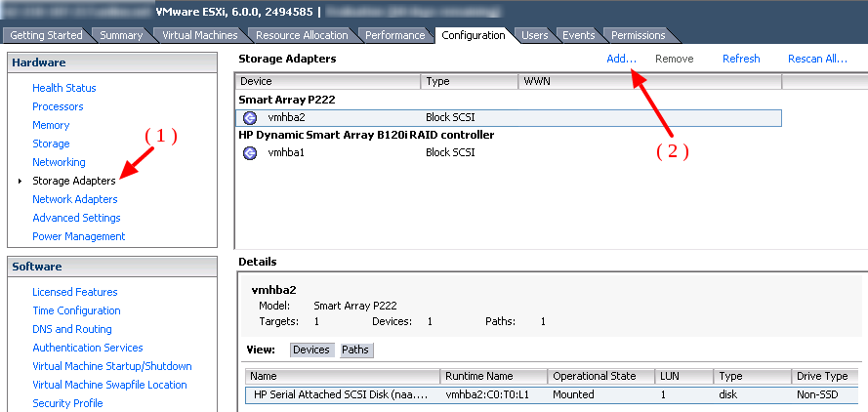868x412 pixels.
Task: Click the Remove link
Action: click(x=674, y=59)
